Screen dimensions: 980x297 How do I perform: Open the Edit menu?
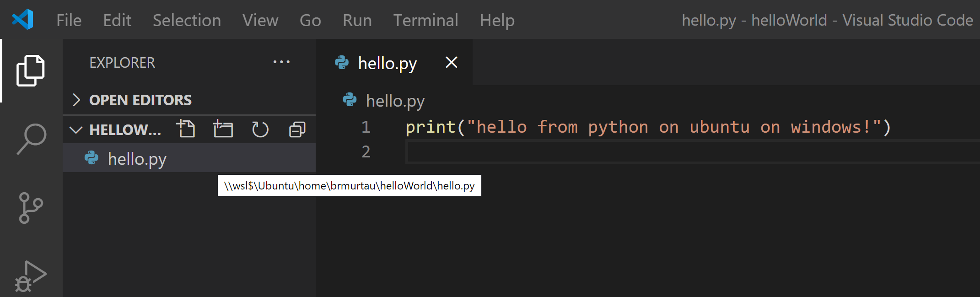(x=117, y=20)
